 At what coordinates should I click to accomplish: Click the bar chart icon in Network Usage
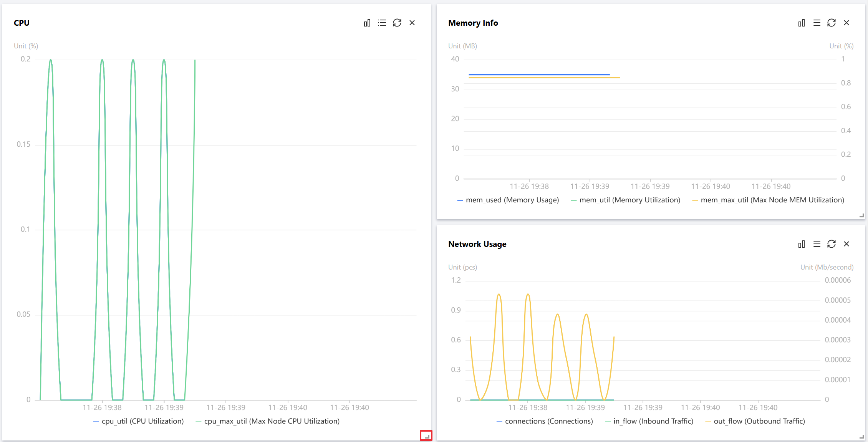tap(801, 244)
